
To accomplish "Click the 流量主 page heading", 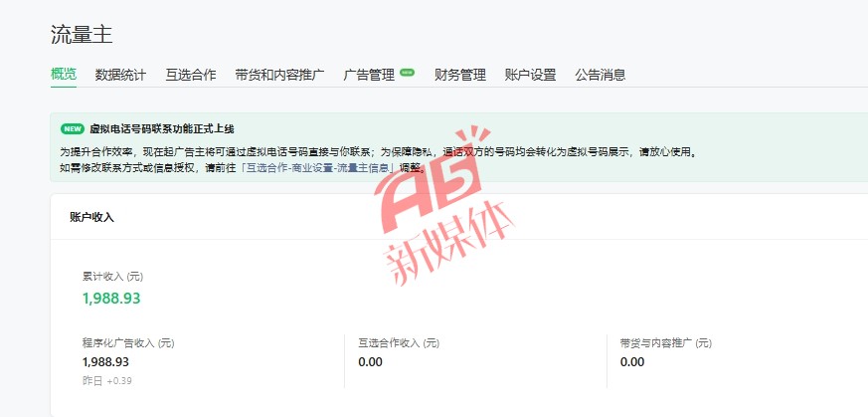I will pos(82,34).
